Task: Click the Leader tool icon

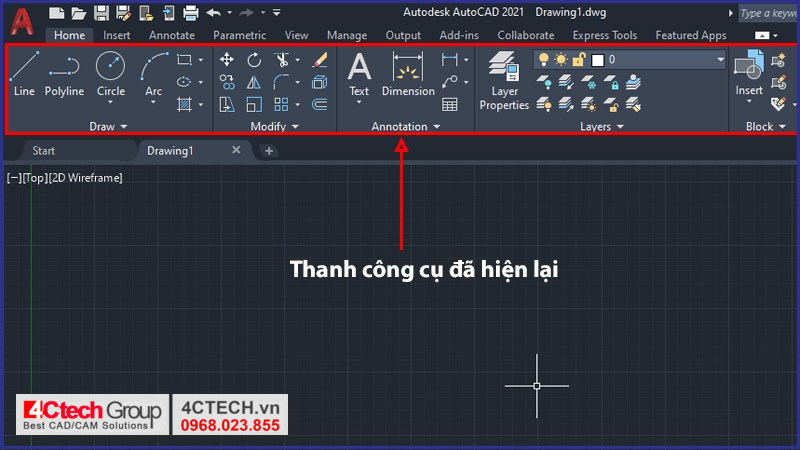Action: (x=449, y=82)
